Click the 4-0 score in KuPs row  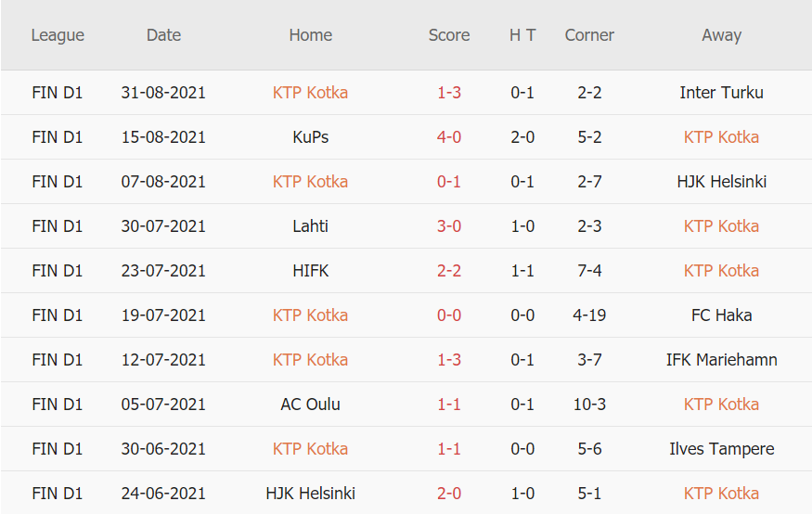pyautogui.click(x=449, y=137)
